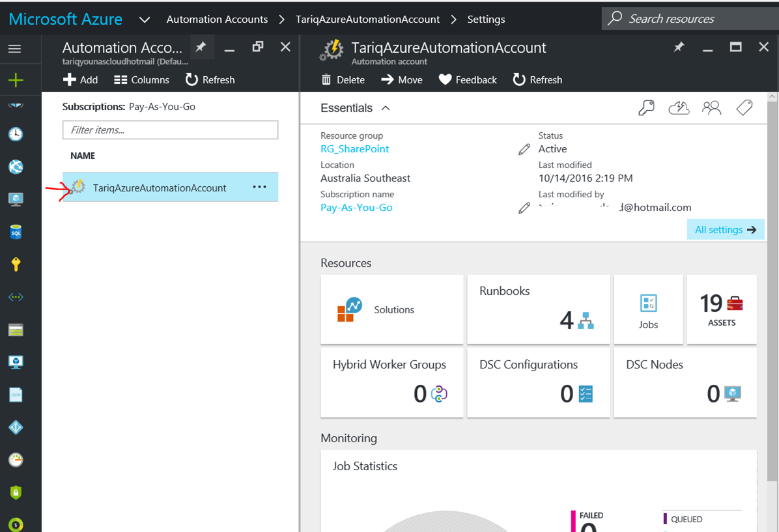Image resolution: width=779 pixels, height=532 pixels.
Task: Click the Filter items input field
Action: 170,130
